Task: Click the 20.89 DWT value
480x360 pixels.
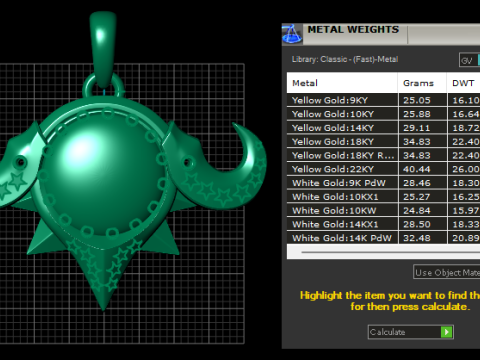Action: tap(466, 238)
